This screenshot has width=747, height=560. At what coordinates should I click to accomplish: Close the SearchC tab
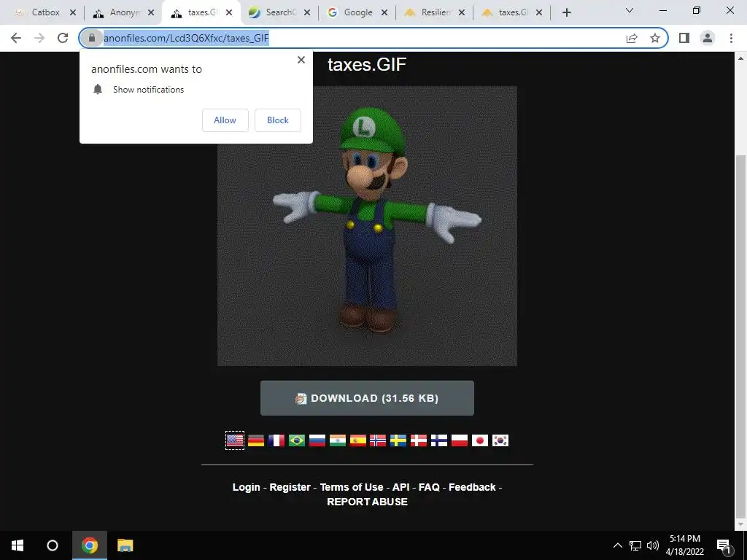click(x=307, y=13)
